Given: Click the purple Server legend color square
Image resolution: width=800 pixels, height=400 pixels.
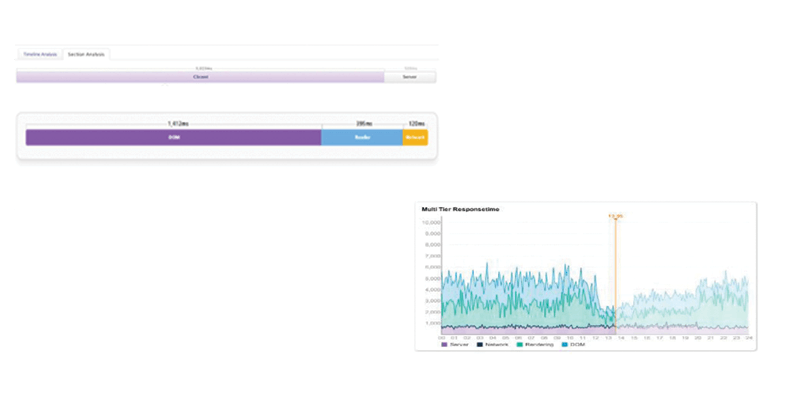Looking at the screenshot, I should coord(445,345).
